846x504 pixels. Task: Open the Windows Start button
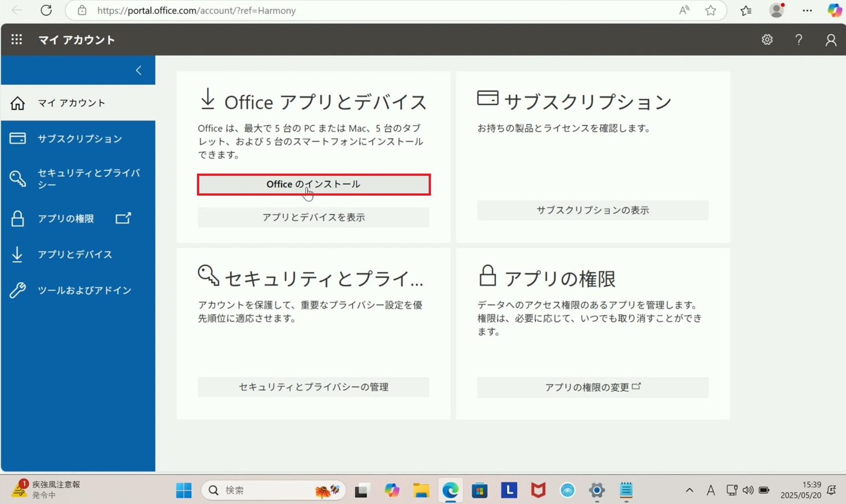[x=184, y=490]
